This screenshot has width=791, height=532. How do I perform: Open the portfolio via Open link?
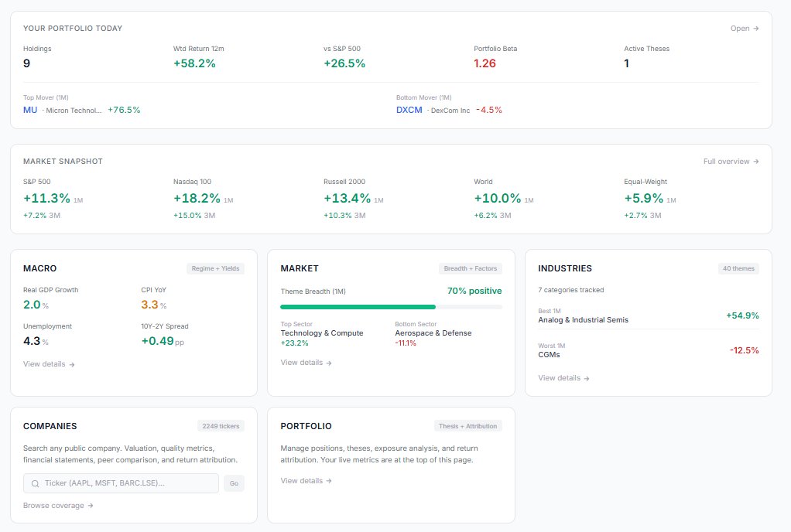click(745, 28)
